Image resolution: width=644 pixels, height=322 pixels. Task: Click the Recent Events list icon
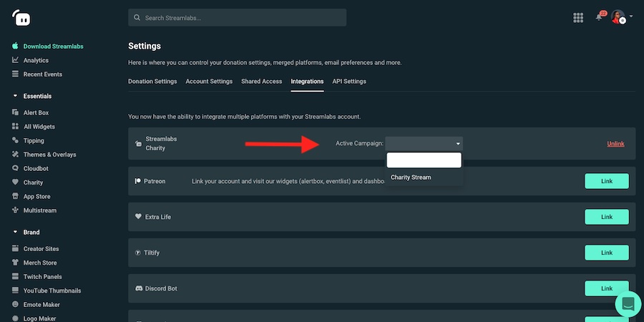point(15,74)
